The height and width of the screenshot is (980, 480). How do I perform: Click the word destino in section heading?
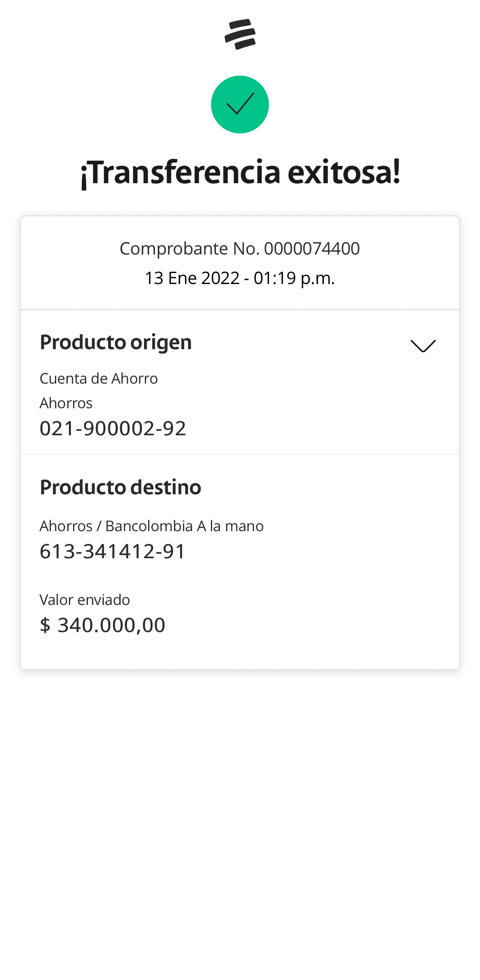coord(166,487)
